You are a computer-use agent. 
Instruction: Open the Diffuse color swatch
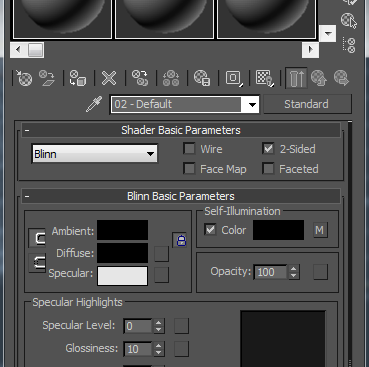(x=122, y=253)
